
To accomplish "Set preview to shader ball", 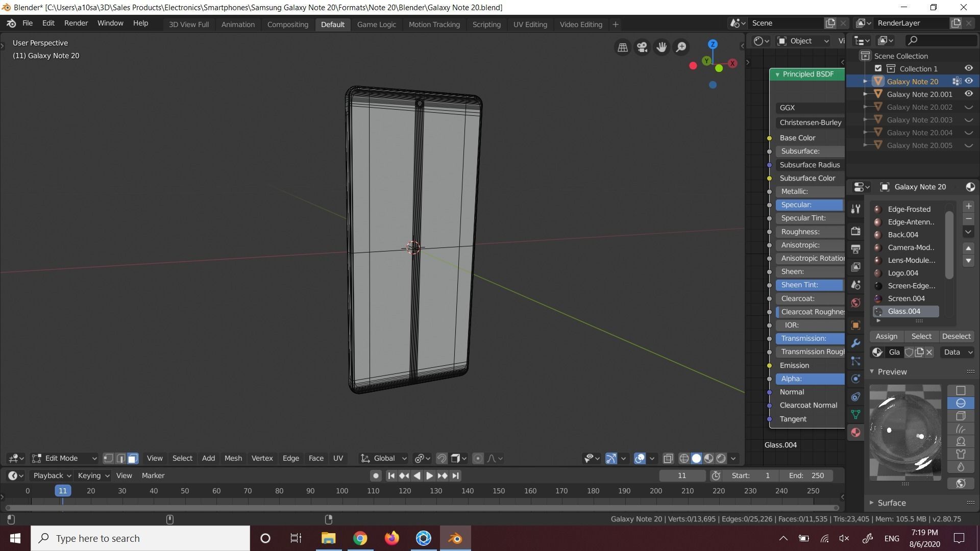I will tap(961, 441).
